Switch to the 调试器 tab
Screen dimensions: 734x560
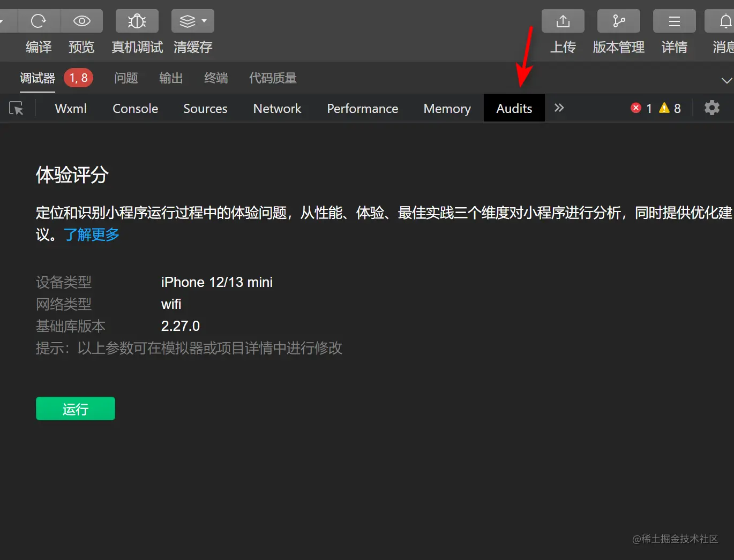[x=38, y=78]
